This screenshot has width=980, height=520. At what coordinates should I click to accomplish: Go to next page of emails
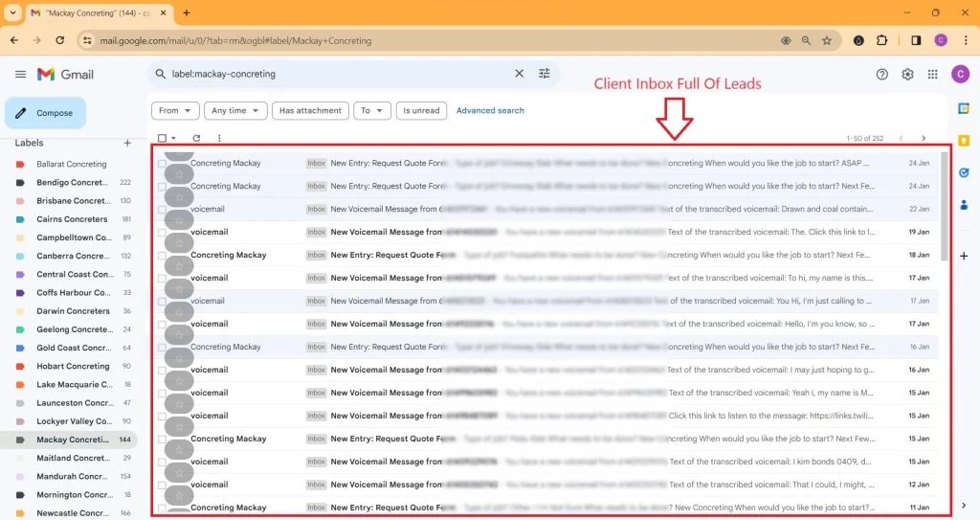tap(924, 138)
